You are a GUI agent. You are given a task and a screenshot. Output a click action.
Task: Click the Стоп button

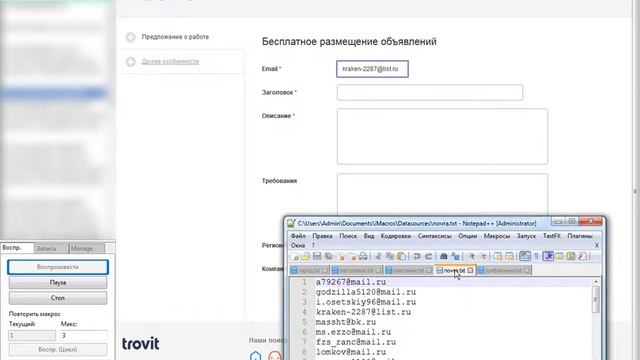click(x=58, y=298)
